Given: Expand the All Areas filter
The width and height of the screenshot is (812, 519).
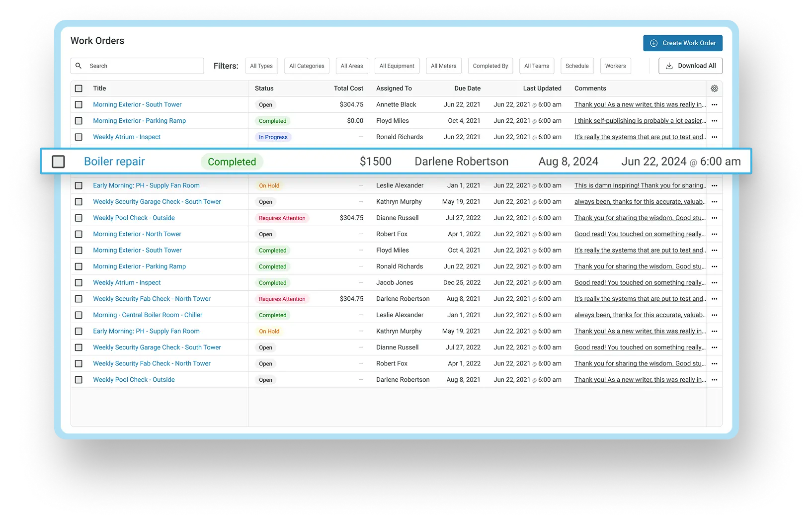Looking at the screenshot, I should point(352,66).
